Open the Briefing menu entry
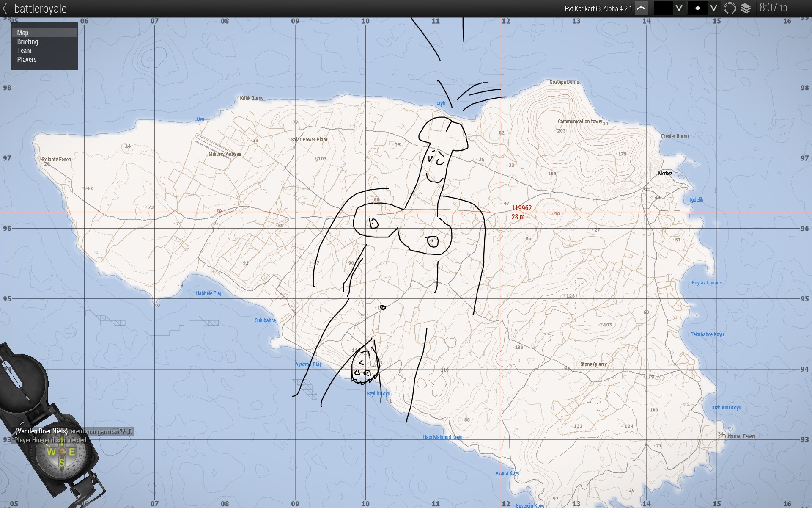Image resolution: width=812 pixels, height=508 pixels. 27,41
